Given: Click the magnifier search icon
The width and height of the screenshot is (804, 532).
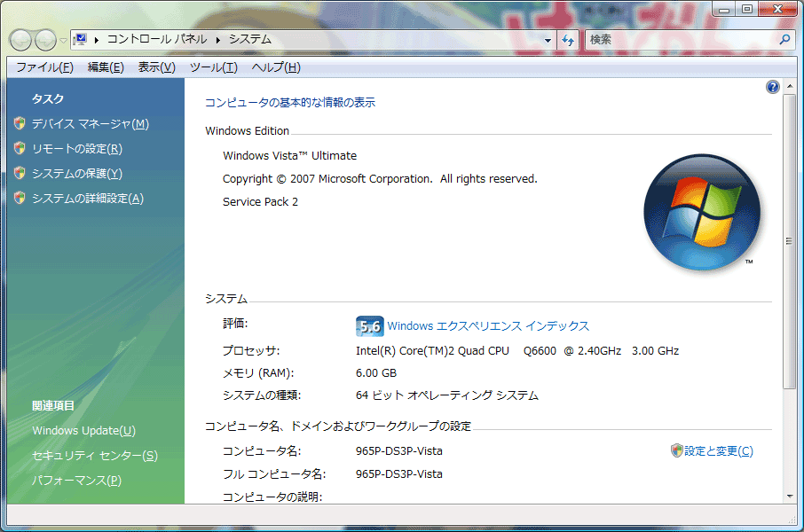Looking at the screenshot, I should [784, 40].
